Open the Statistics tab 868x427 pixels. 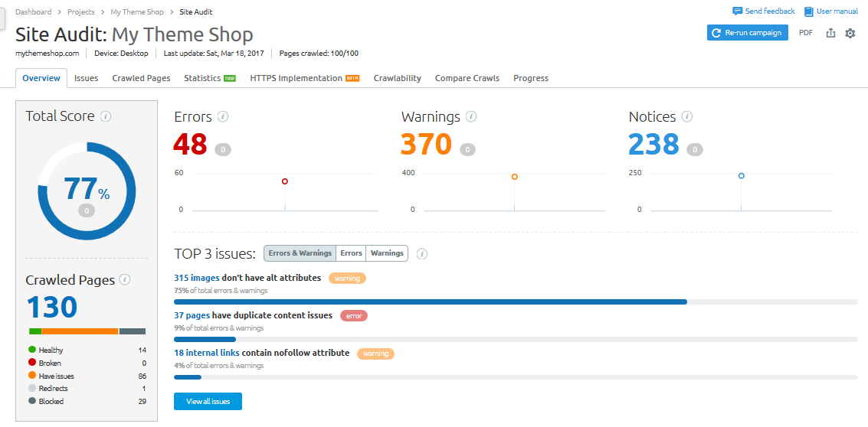click(210, 78)
